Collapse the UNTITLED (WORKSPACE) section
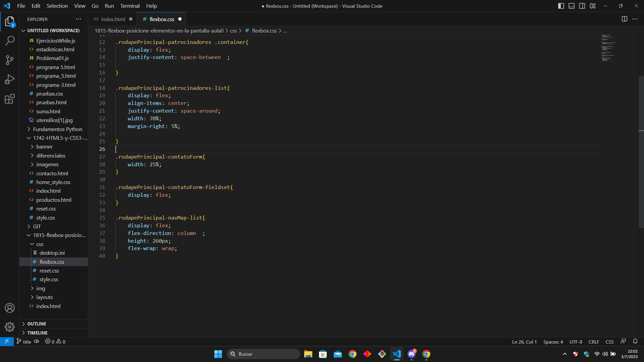 click(x=54, y=31)
